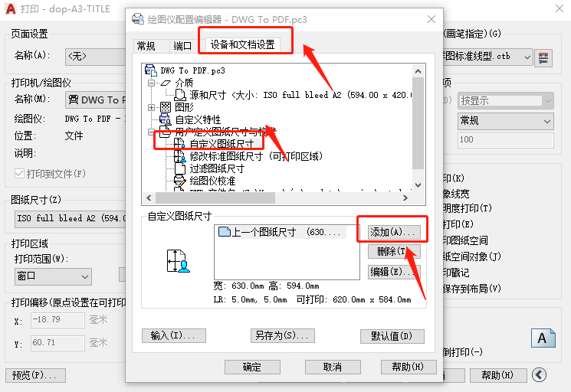Select 自定义特性 tree item text
Image resolution: width=571 pixels, height=392 pixels.
pos(198,119)
